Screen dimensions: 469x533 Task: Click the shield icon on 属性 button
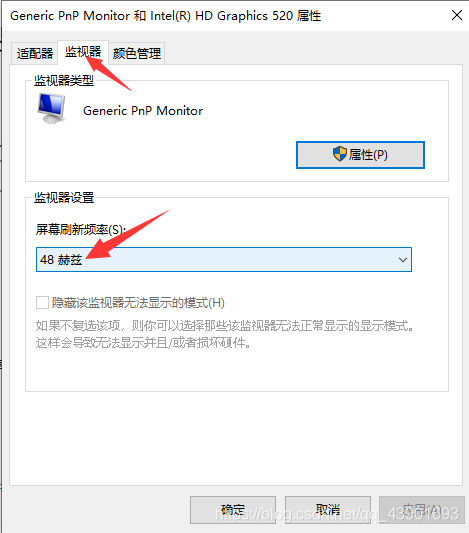point(340,154)
